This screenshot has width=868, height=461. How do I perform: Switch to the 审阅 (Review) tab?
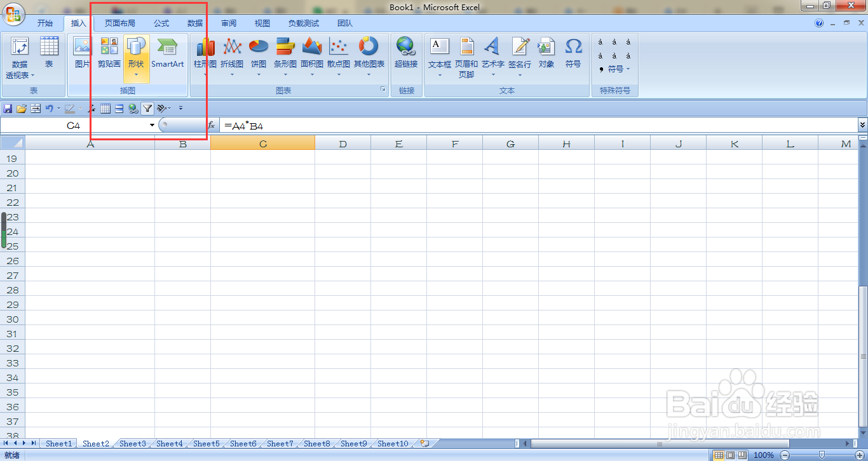(229, 23)
